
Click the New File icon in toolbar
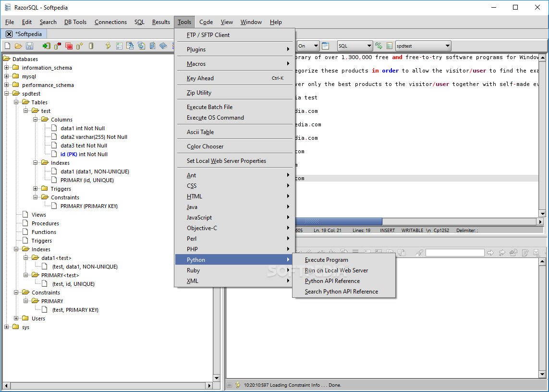tap(7, 46)
